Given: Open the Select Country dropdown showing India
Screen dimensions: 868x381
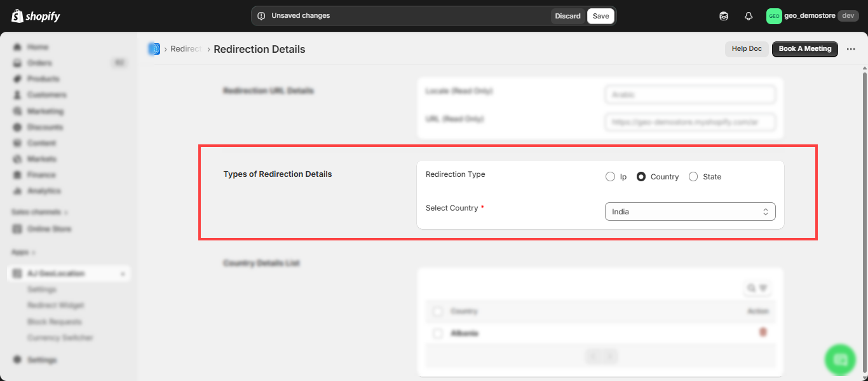Looking at the screenshot, I should tap(689, 212).
